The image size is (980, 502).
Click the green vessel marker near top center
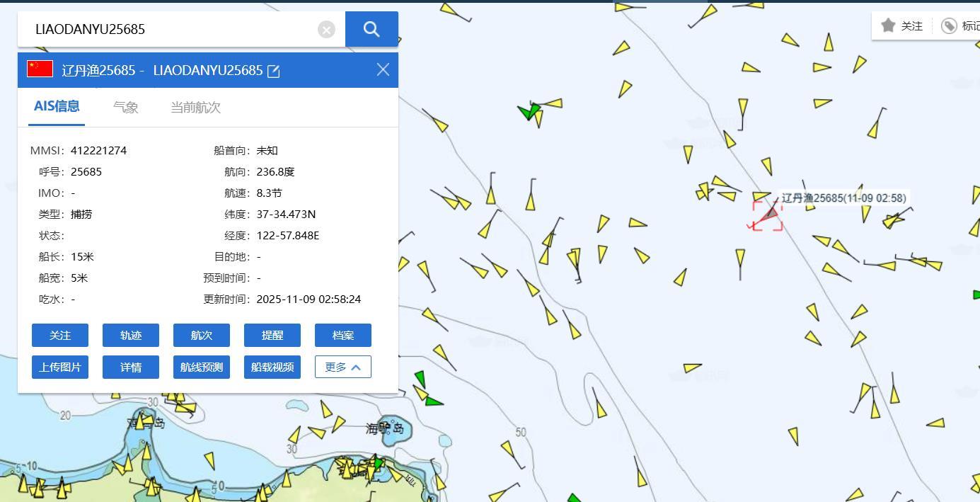[528, 112]
